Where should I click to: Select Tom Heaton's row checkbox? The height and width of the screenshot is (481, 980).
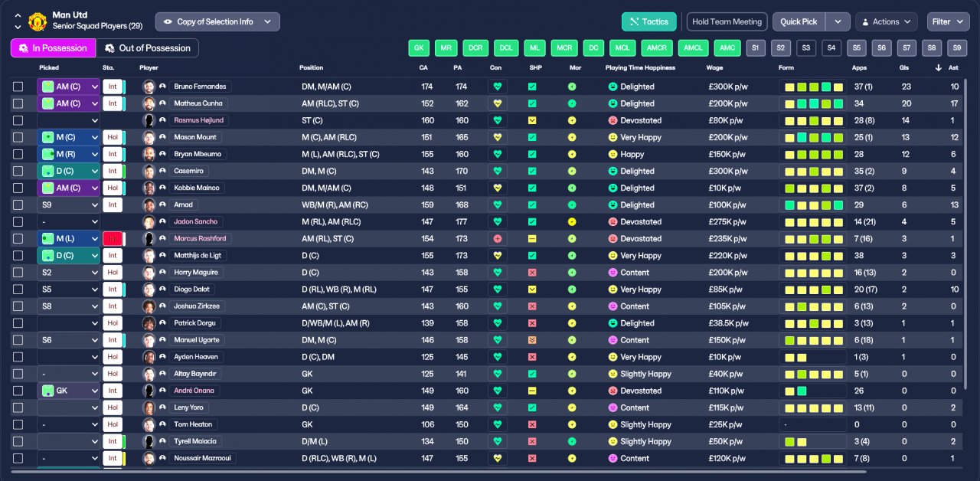(x=18, y=424)
